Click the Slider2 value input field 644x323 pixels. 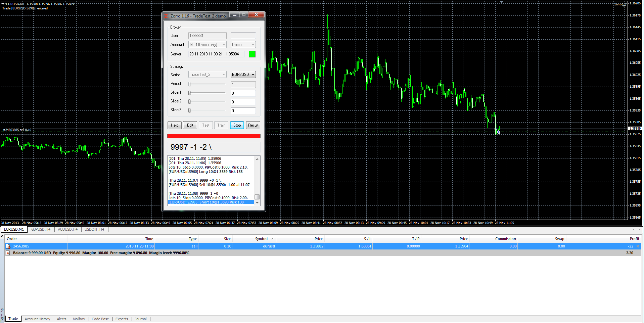pos(243,102)
